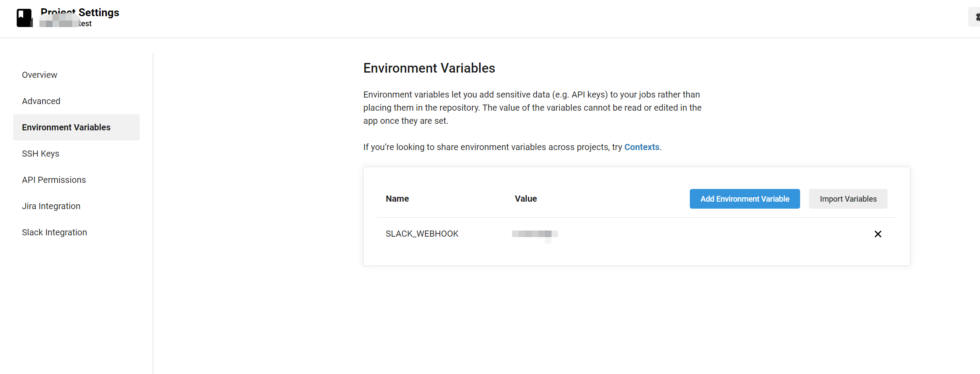Click the project bookmark icon in the header
980x374 pixels.
click(25, 17)
